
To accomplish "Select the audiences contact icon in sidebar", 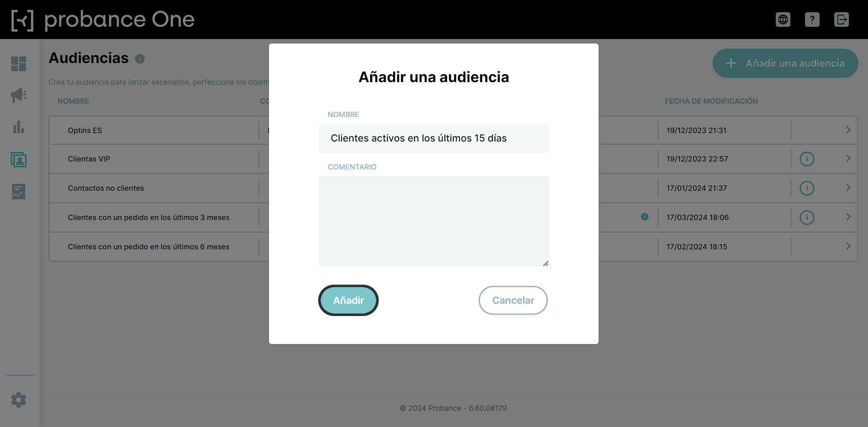I will 19,159.
